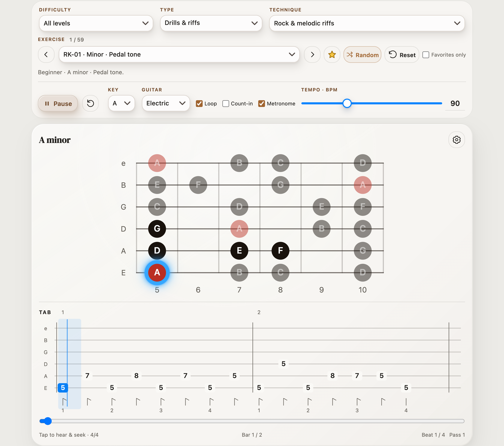Open the Technique dropdown for Rock & melodic riffs
This screenshot has width=504, height=446.
coord(367,23)
